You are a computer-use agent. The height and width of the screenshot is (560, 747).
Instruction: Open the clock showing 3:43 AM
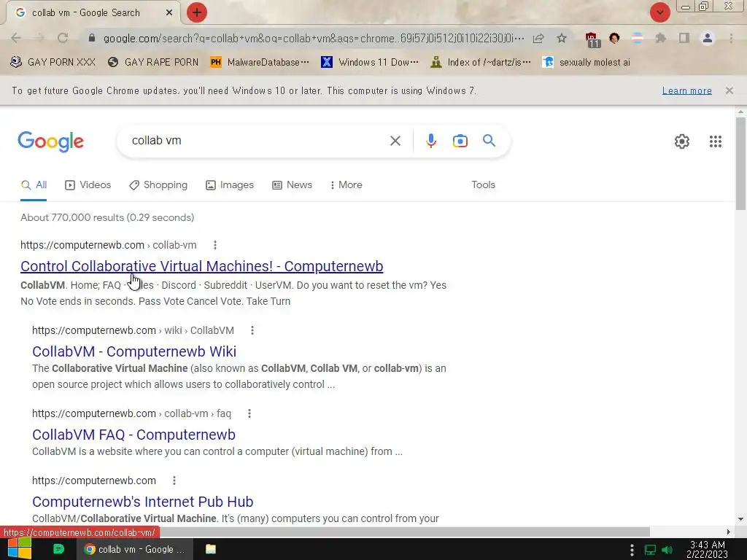pos(708,549)
